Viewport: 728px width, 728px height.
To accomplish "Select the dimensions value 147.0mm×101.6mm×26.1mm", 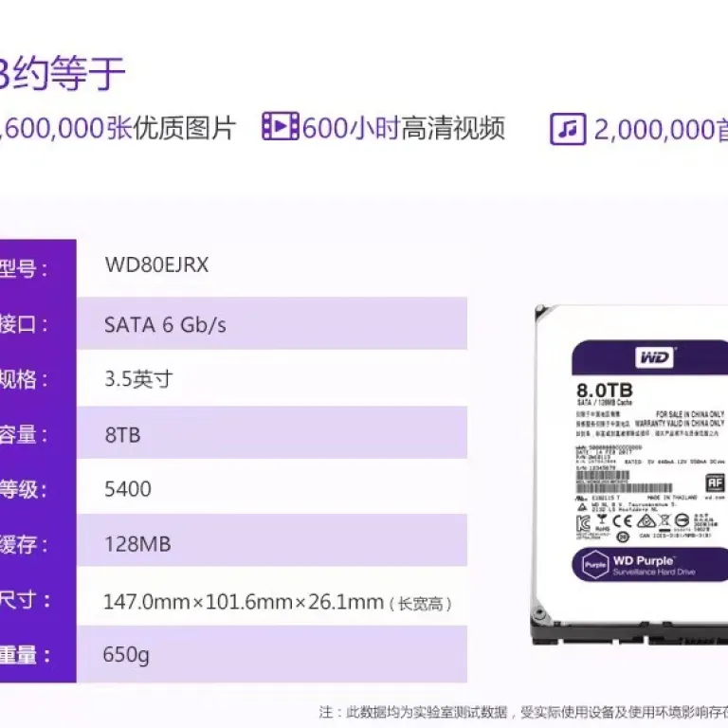I will click(244, 602).
